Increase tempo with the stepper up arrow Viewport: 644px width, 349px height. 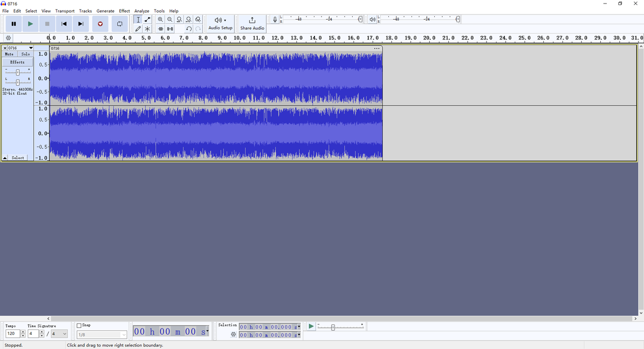pos(23,332)
